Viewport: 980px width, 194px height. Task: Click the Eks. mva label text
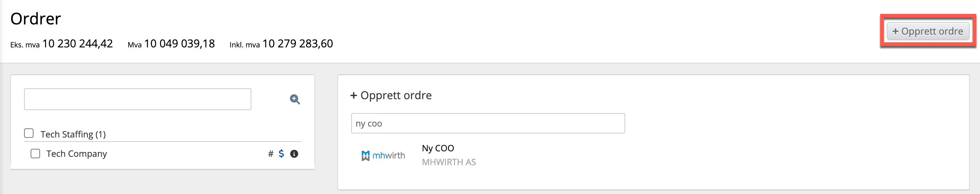coord(25,45)
